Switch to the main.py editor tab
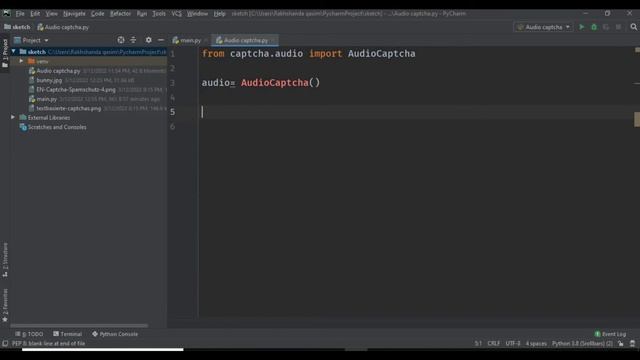640x360 pixels. click(190, 40)
